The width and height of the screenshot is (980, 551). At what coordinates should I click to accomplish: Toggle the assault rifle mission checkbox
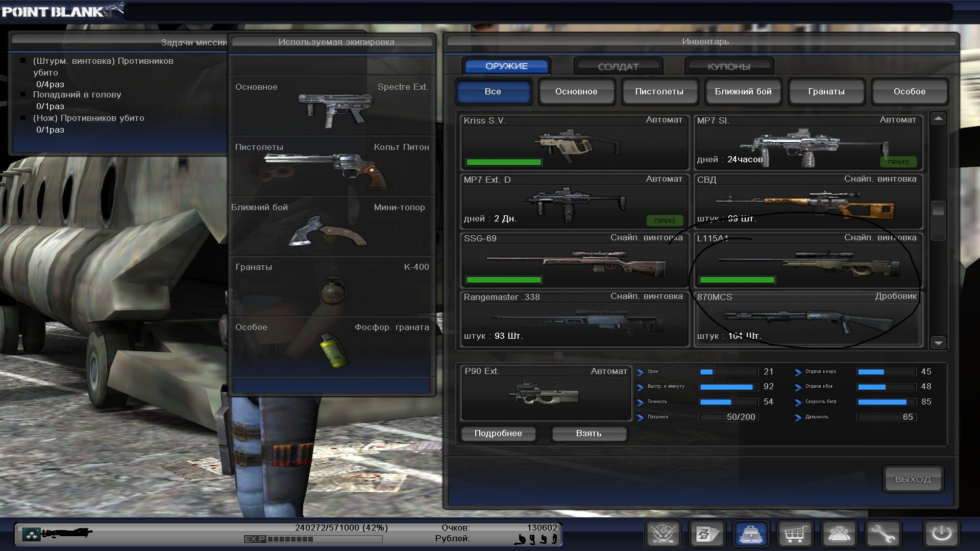[23, 61]
